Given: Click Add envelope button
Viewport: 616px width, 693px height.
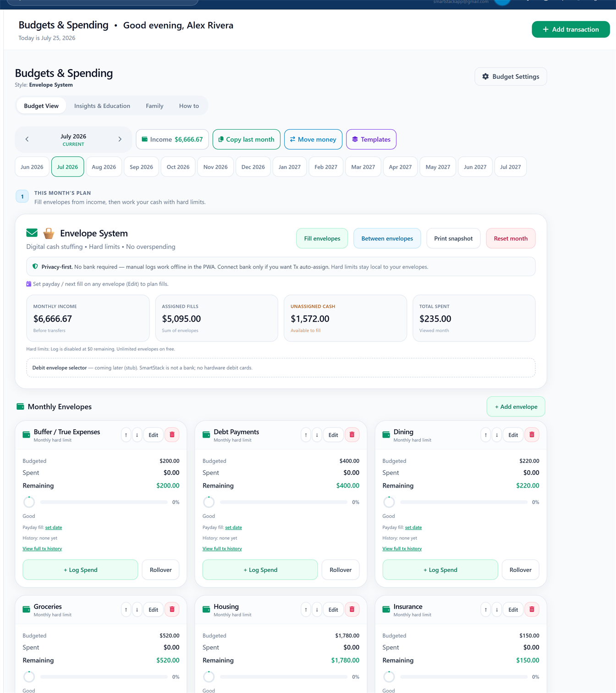Looking at the screenshot, I should [x=516, y=407].
